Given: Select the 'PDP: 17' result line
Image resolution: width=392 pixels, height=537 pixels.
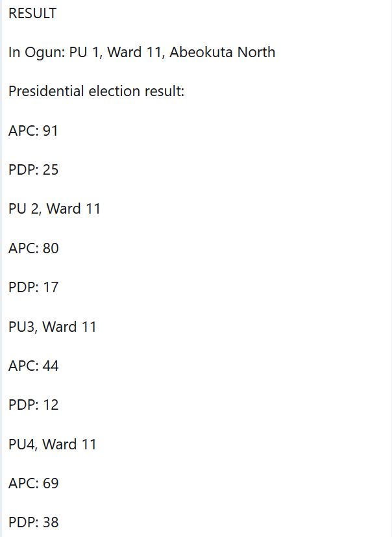Looking at the screenshot, I should pyautogui.click(x=33, y=287).
